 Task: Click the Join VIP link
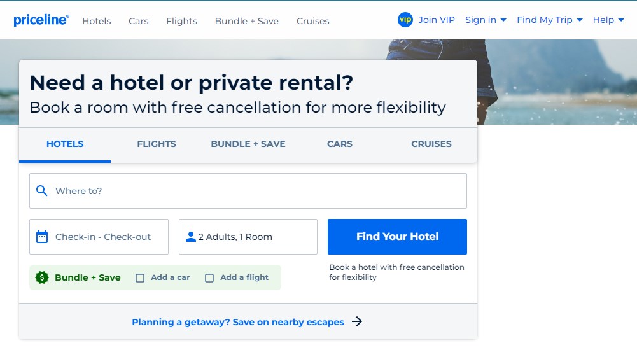tap(437, 20)
